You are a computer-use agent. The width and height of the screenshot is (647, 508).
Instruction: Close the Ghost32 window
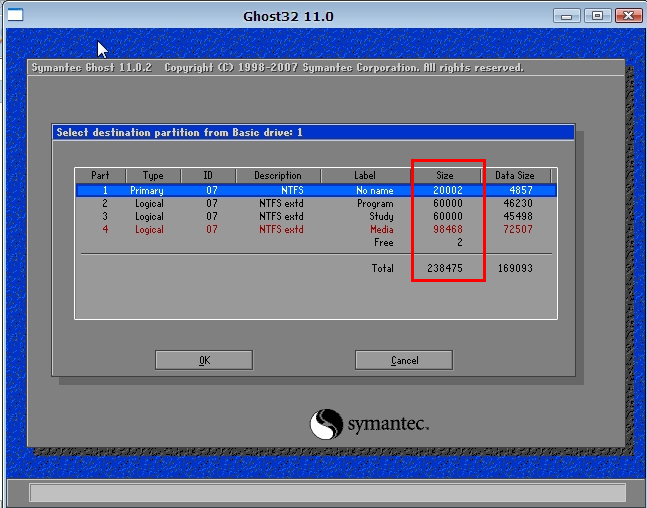628,16
